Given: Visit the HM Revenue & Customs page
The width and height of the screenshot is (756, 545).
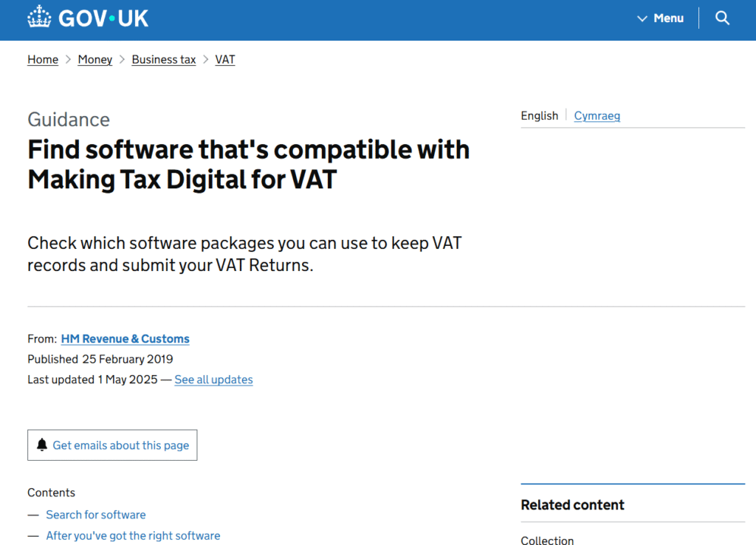Looking at the screenshot, I should (125, 338).
